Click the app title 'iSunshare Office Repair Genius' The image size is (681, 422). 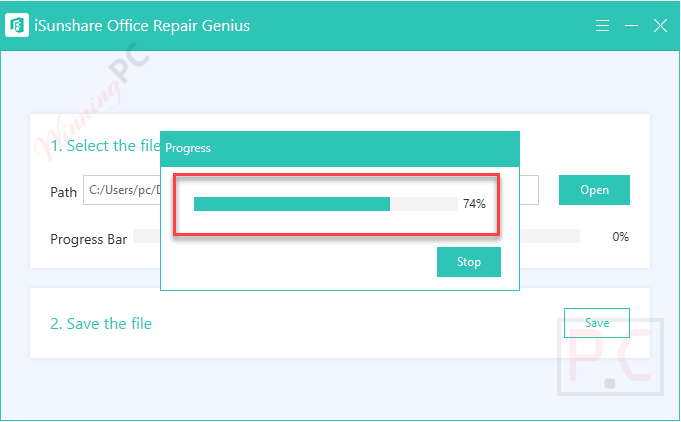[142, 26]
